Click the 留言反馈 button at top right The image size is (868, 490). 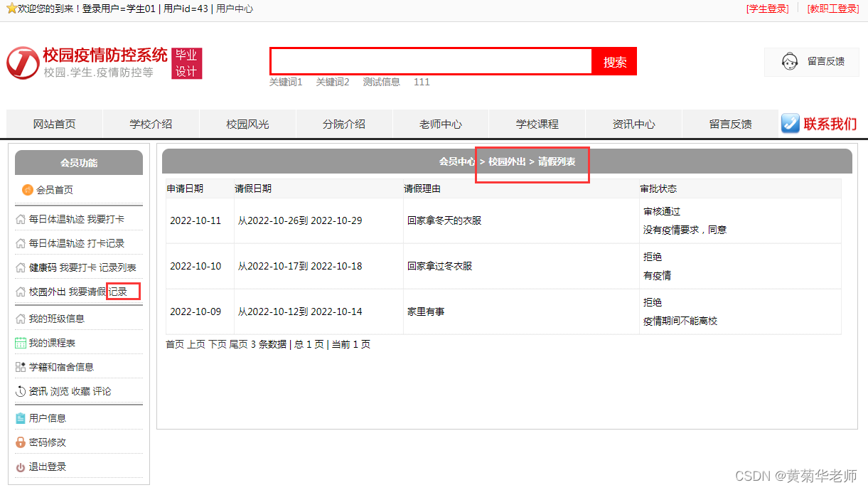pyautogui.click(x=812, y=61)
